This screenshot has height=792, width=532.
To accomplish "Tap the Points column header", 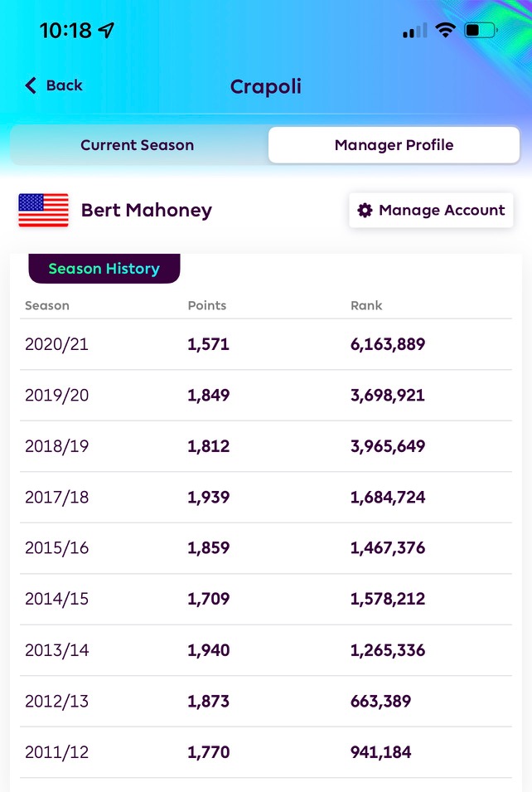I will tap(207, 305).
